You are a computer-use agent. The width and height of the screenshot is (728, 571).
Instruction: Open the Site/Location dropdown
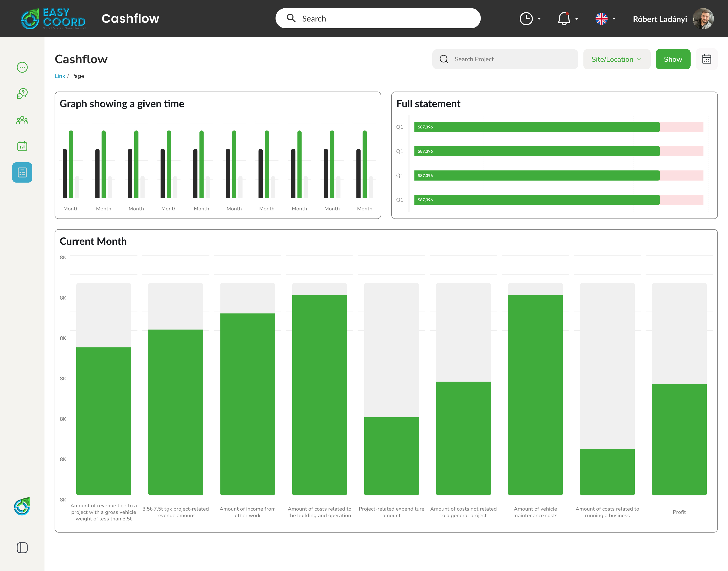point(617,59)
